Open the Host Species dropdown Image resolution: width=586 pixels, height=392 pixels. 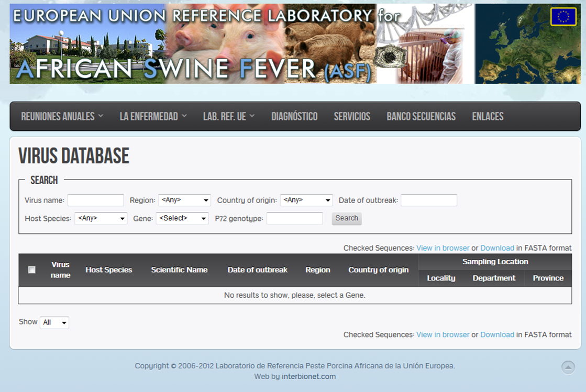point(101,218)
